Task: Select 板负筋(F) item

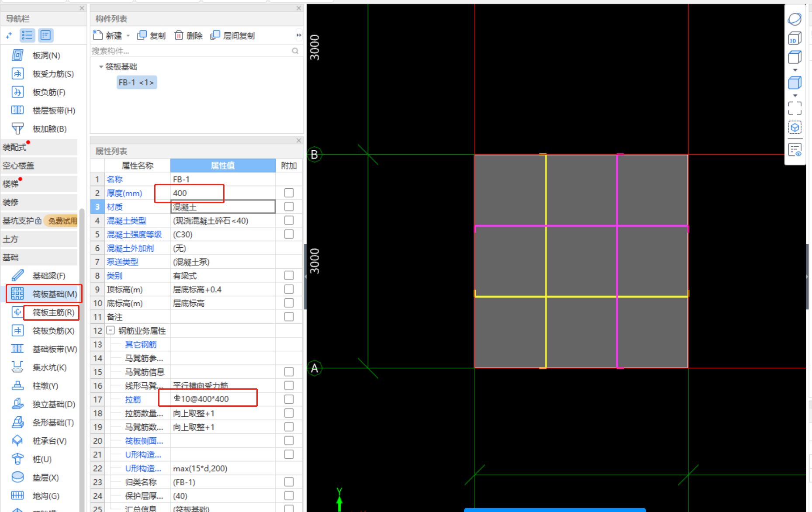Action: click(x=39, y=92)
